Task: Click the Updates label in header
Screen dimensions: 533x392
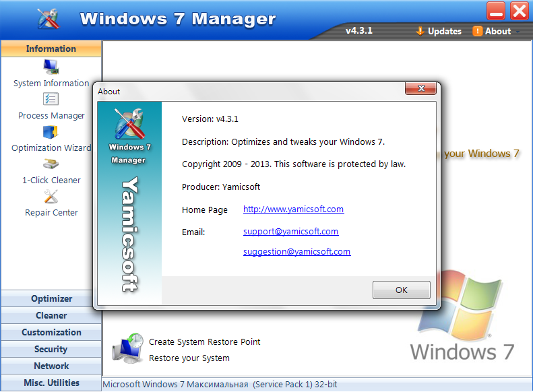Action: pyautogui.click(x=445, y=31)
